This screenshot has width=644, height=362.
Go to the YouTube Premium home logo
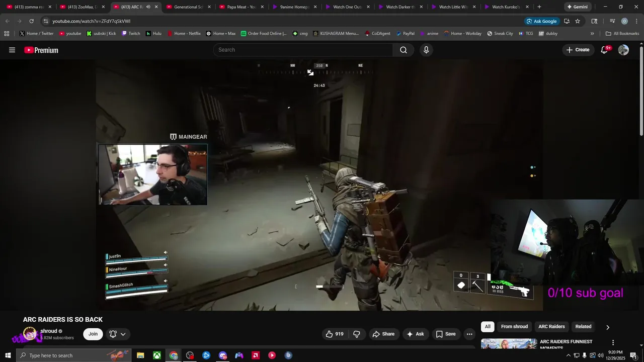click(41, 50)
